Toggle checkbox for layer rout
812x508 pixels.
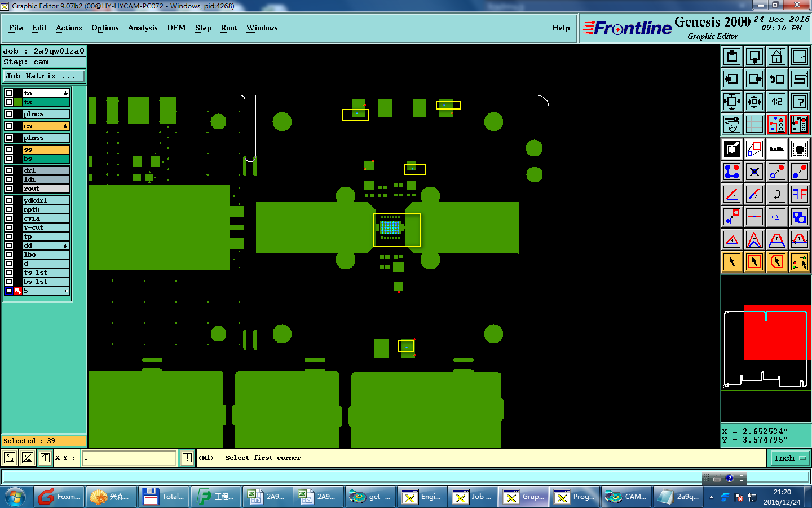pos(9,189)
